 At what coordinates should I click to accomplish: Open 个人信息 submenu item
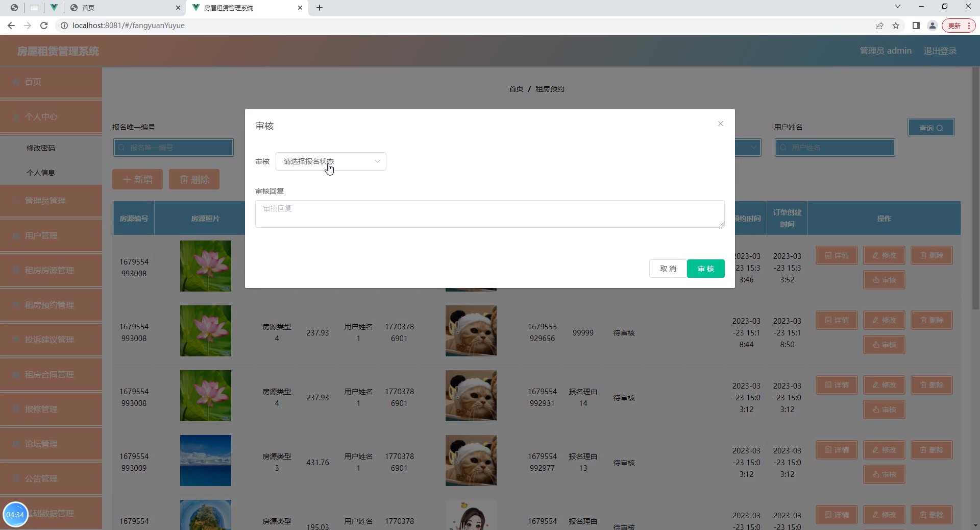pyautogui.click(x=41, y=173)
